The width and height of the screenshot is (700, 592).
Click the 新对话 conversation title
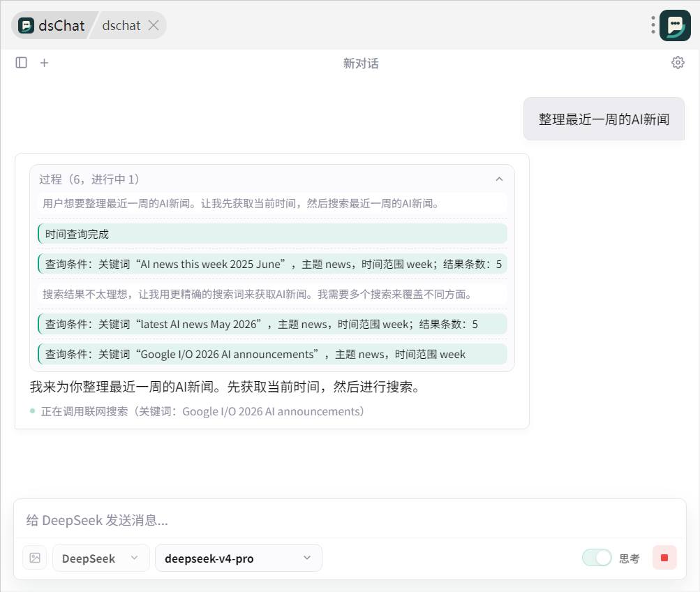pyautogui.click(x=361, y=64)
